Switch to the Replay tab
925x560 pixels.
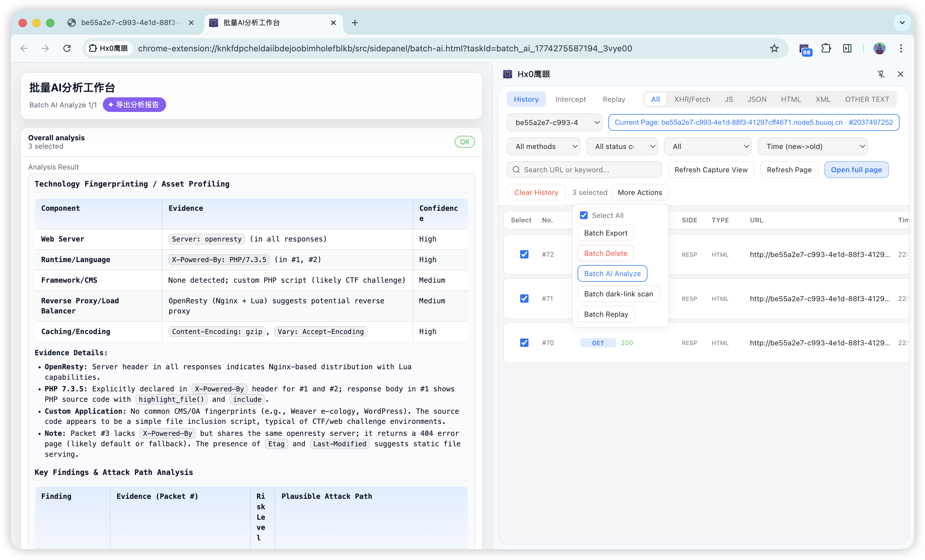click(614, 99)
